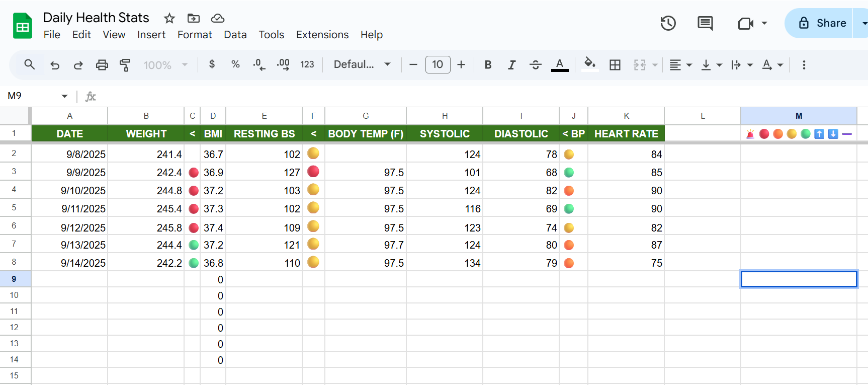Open version history clock icon
The height and width of the screenshot is (385, 868).
pyautogui.click(x=668, y=23)
